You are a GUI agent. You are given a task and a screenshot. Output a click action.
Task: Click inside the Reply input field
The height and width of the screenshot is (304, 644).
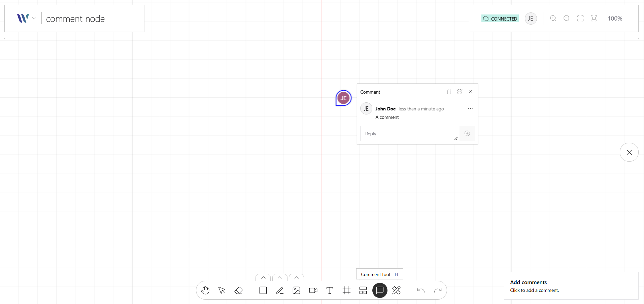click(x=409, y=134)
